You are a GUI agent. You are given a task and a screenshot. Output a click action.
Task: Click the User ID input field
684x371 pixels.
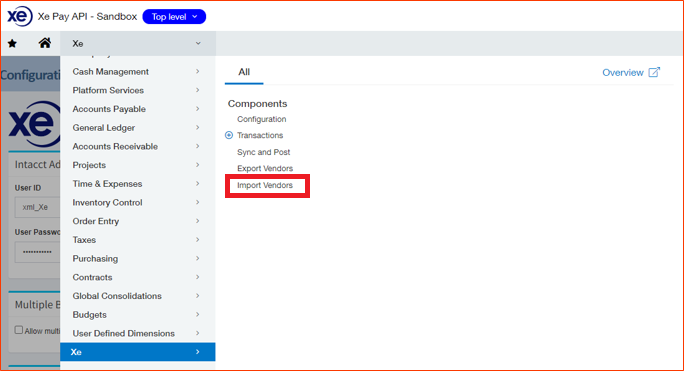coord(38,207)
